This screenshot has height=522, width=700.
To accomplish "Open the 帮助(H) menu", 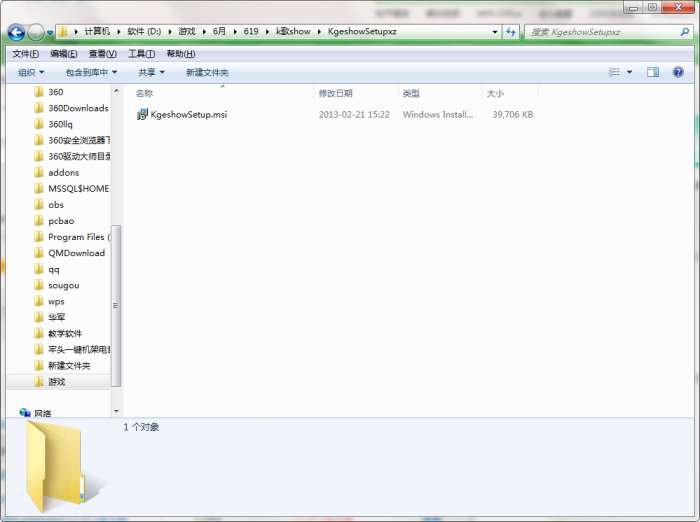I will click(181, 54).
